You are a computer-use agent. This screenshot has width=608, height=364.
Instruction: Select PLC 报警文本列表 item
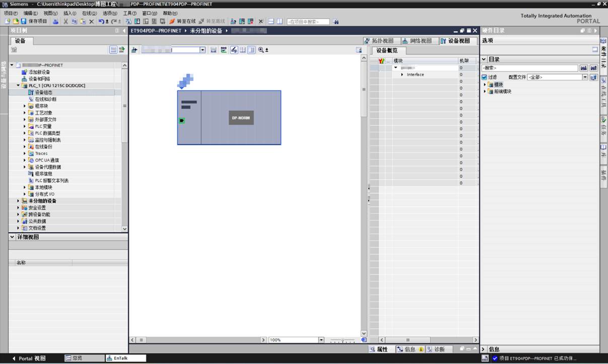coord(51,180)
